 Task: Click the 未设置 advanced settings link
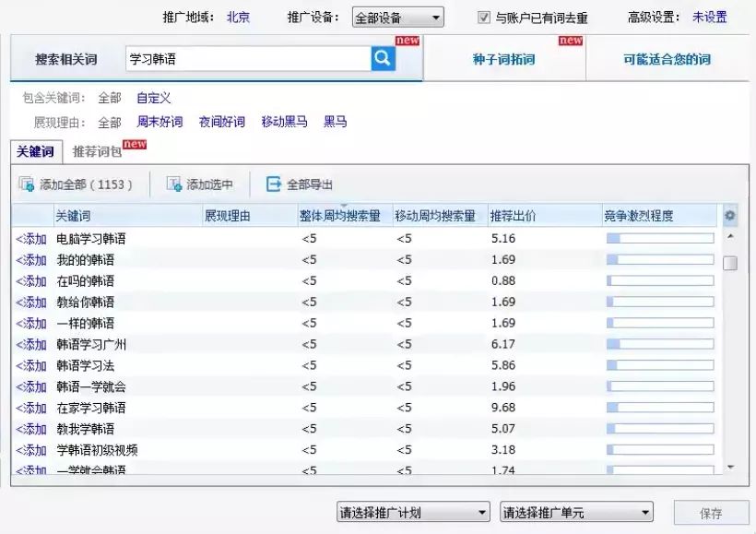point(709,18)
